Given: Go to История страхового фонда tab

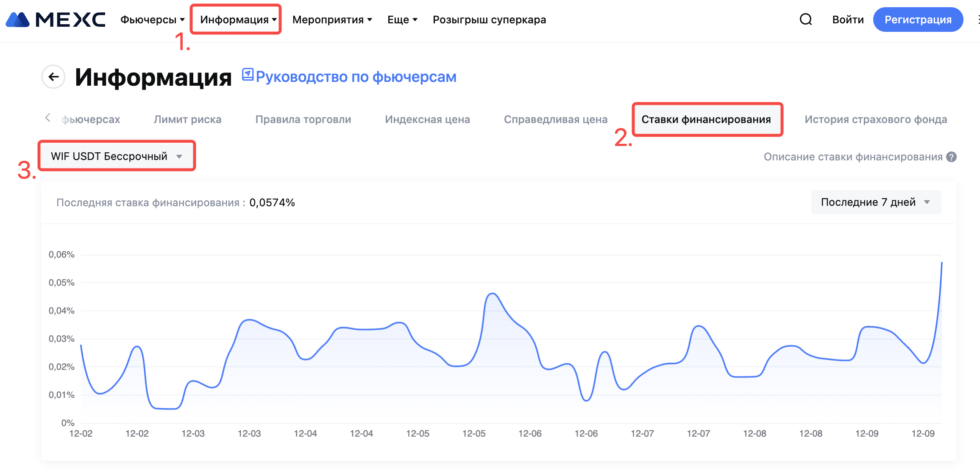Looking at the screenshot, I should [x=875, y=119].
